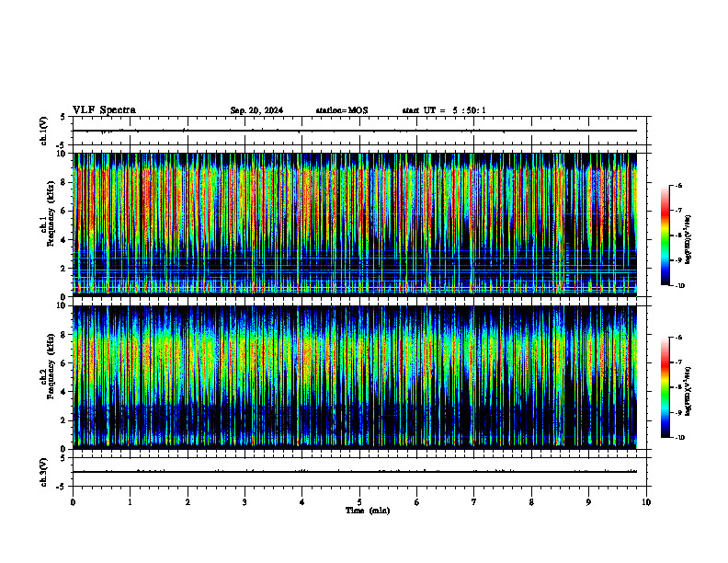728x563 pixels.
Task: Click time axis tick label 6
Action: [417, 502]
